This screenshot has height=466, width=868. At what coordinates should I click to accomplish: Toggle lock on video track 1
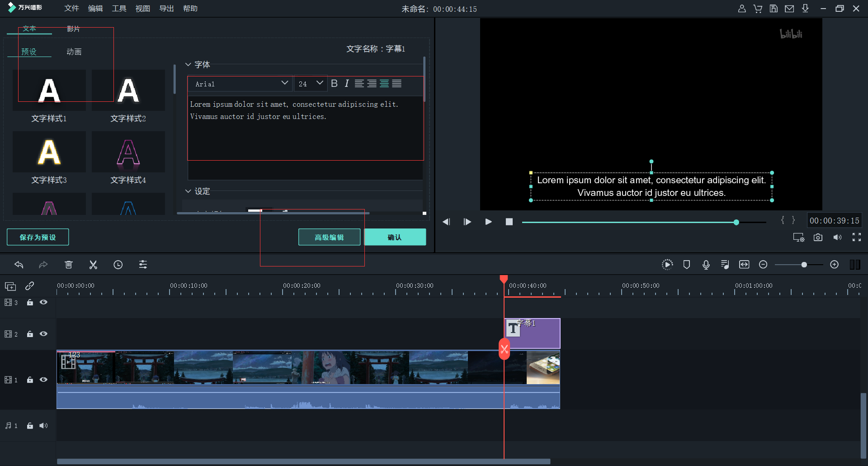coord(30,380)
